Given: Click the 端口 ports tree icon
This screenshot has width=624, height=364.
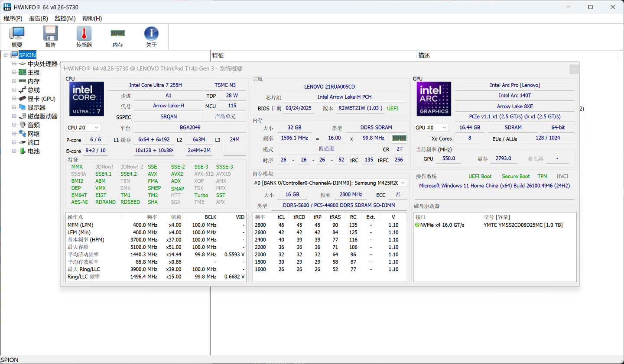Looking at the screenshot, I should [23, 142].
